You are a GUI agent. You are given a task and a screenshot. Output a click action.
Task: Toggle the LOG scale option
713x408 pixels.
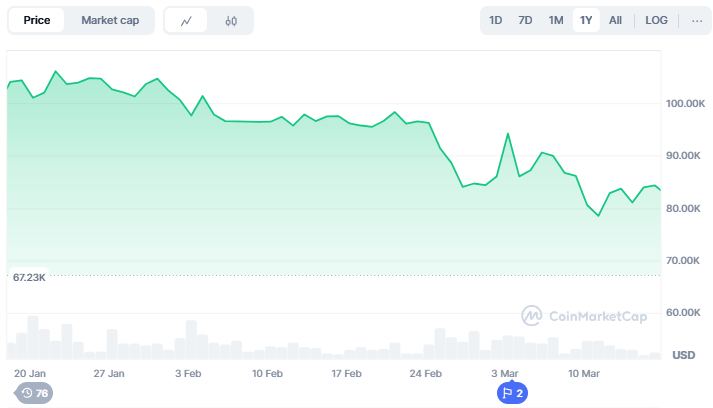(x=656, y=20)
